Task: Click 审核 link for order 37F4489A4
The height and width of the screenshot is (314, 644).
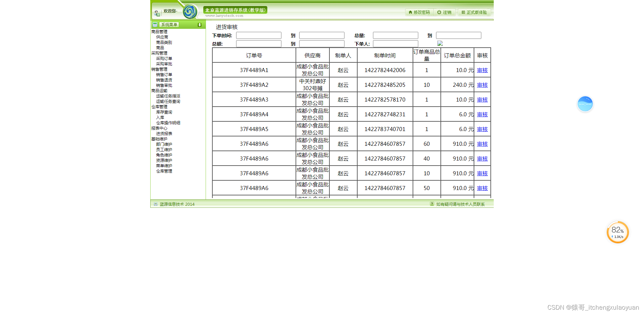Action: pos(482,114)
